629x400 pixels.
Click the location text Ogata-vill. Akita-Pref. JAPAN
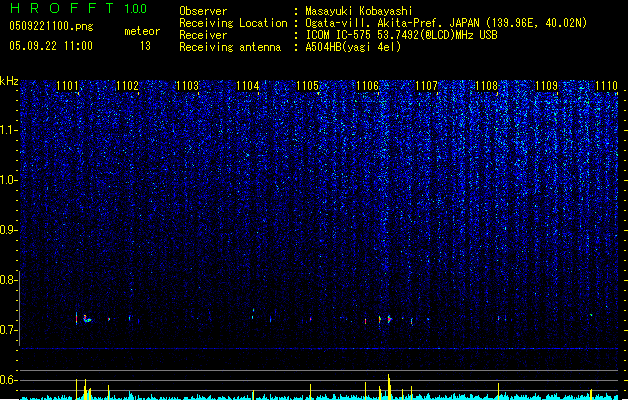click(392, 23)
